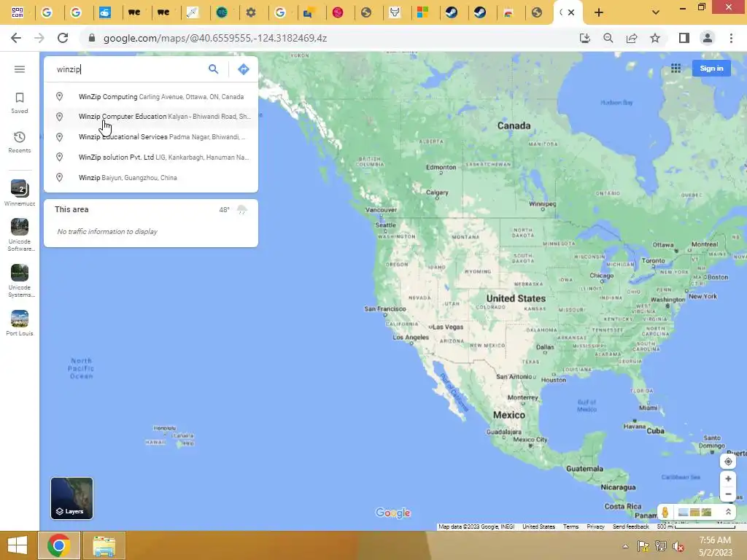
Task: Share this page icon
Action: tap(632, 38)
